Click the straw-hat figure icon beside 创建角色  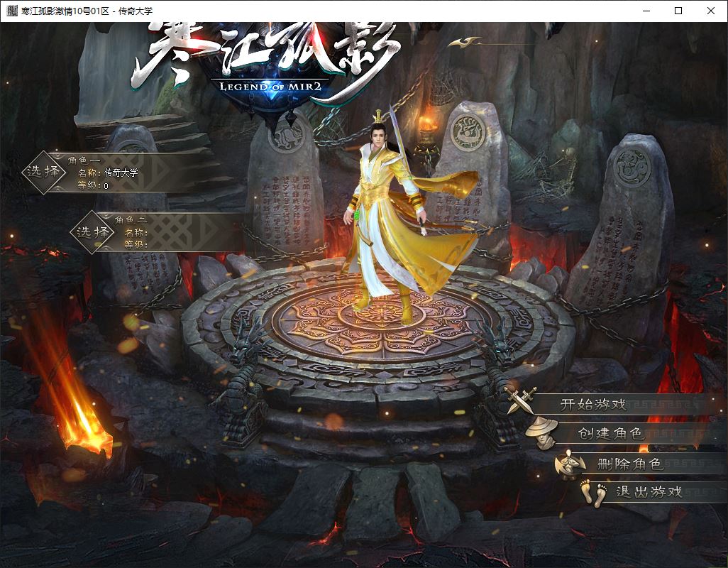(x=542, y=432)
